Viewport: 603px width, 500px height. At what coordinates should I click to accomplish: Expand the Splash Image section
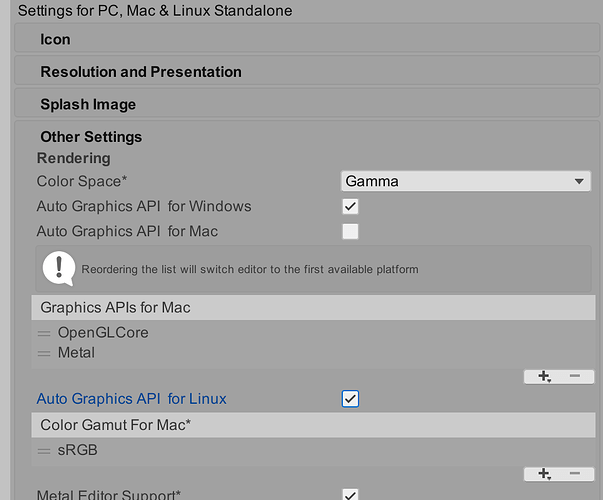tap(88, 104)
